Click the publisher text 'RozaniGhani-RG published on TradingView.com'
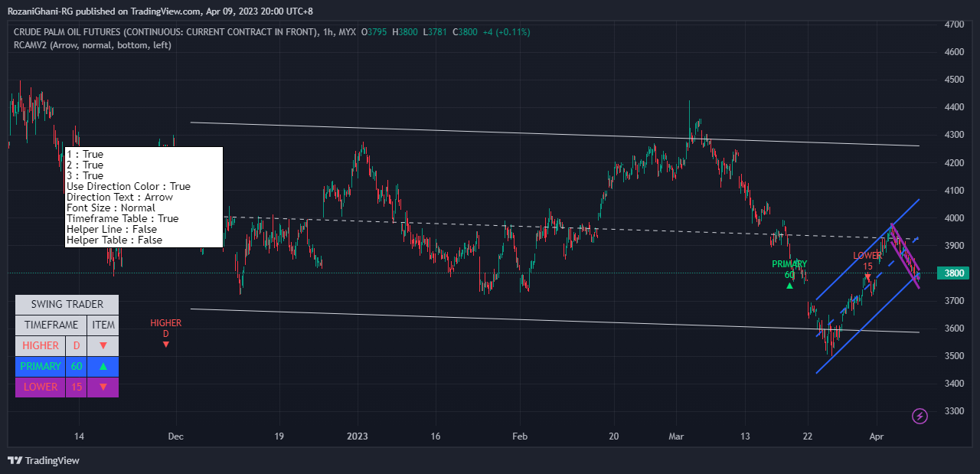 [x=106, y=11]
